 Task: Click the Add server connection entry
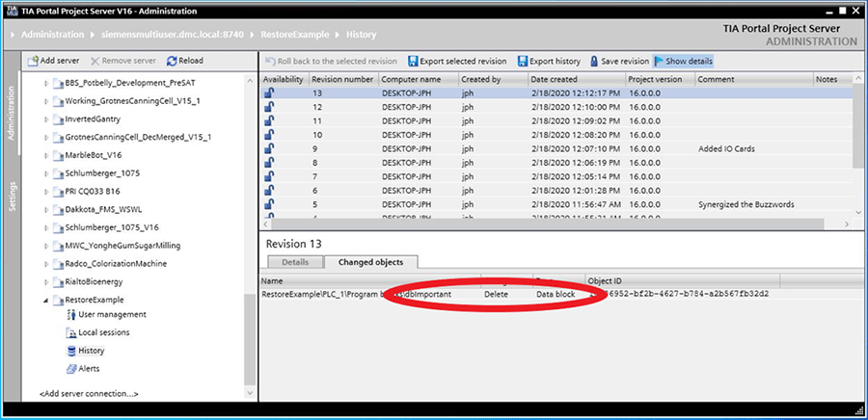click(x=89, y=394)
